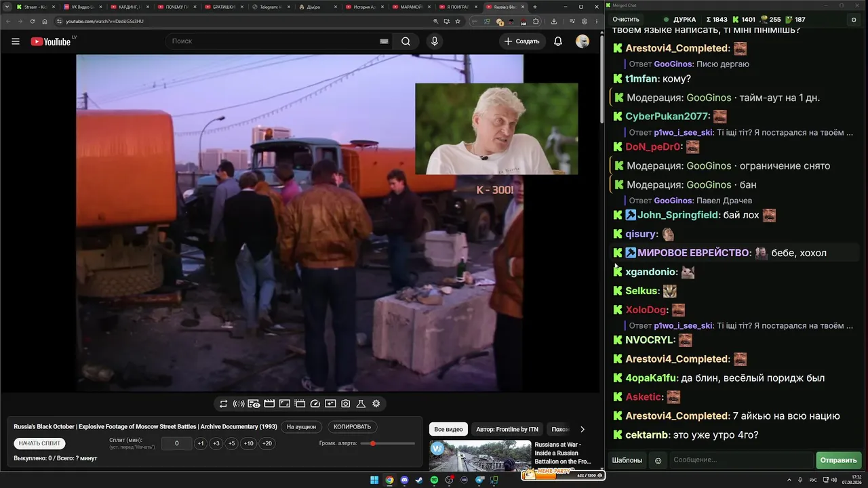Open the browser downloads icon
The width and height of the screenshot is (868, 488).
[x=554, y=21]
